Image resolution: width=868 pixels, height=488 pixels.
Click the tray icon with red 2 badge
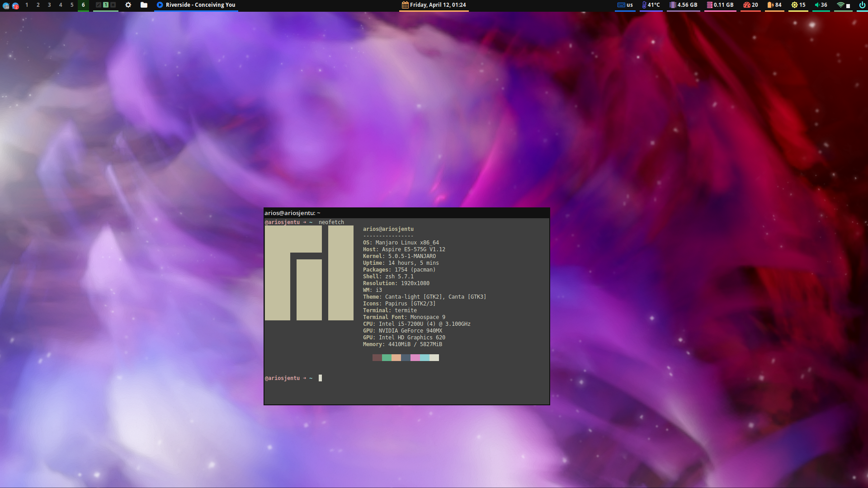[15, 5]
